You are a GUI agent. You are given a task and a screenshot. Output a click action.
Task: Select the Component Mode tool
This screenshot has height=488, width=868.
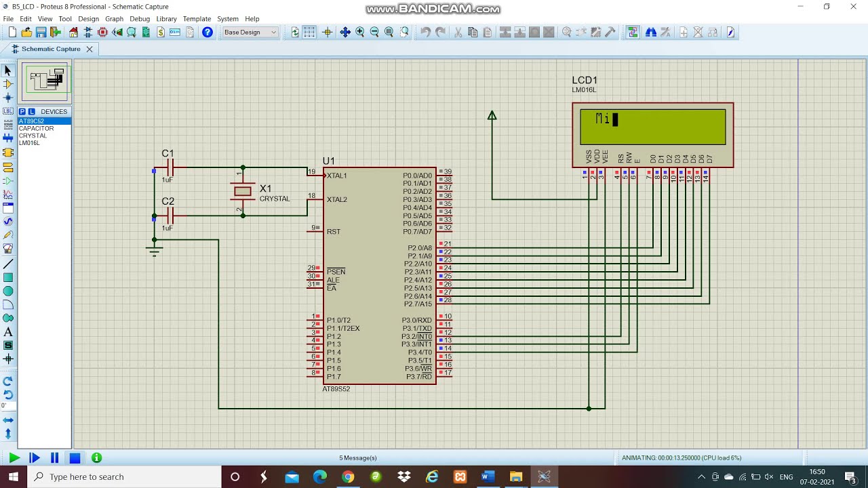[x=8, y=84]
